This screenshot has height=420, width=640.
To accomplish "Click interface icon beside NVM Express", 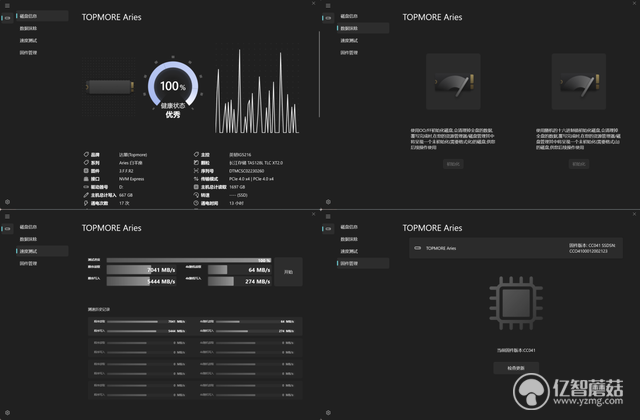I will (86, 179).
